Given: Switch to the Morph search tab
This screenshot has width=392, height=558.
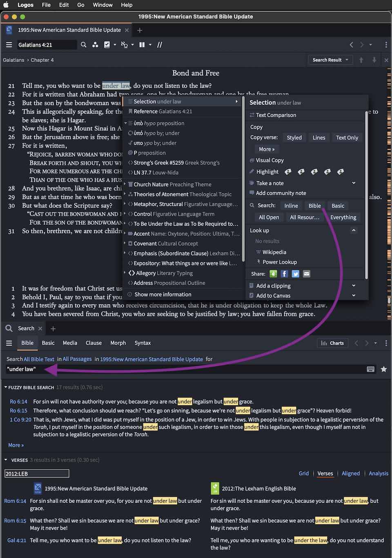Looking at the screenshot, I should [x=118, y=343].
